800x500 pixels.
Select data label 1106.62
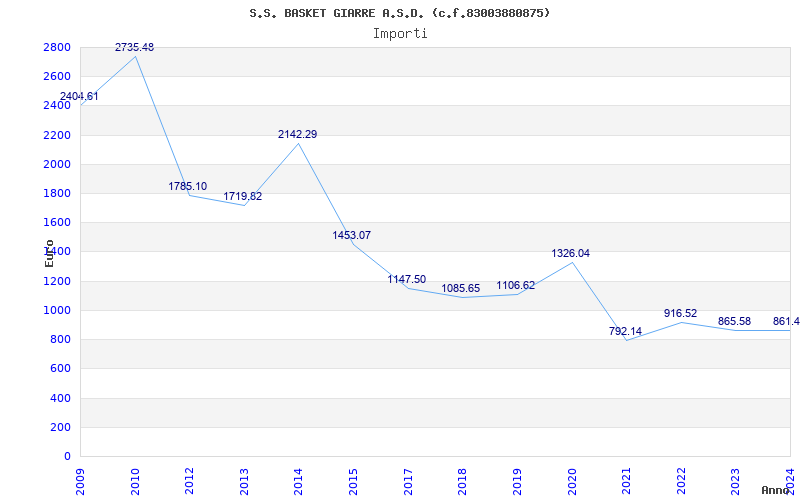point(516,285)
